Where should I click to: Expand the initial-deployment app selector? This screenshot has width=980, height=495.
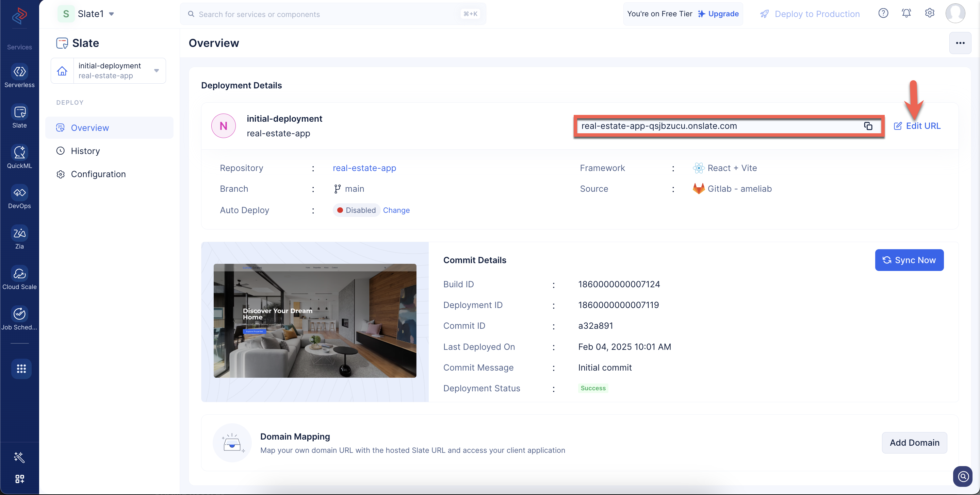click(x=157, y=71)
